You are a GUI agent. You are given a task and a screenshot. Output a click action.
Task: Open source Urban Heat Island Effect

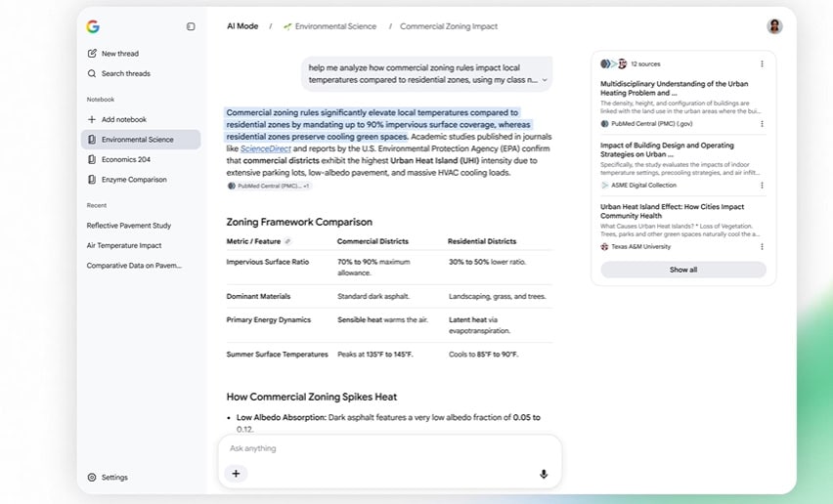(x=672, y=212)
